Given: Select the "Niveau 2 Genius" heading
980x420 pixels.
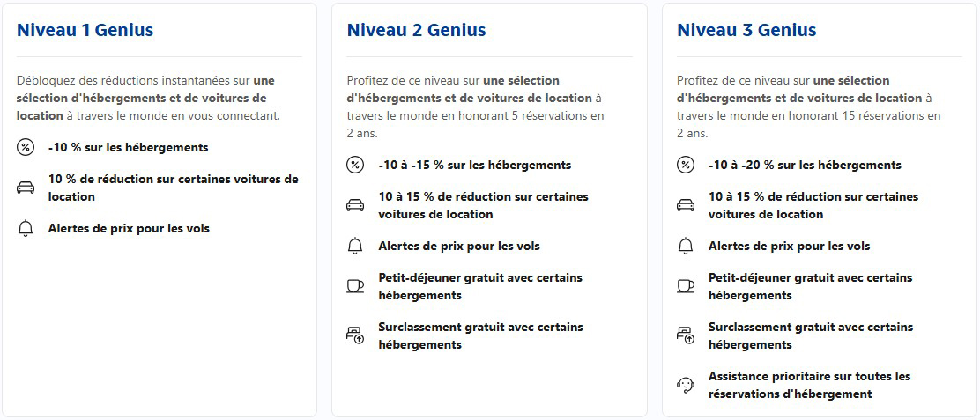Looking at the screenshot, I should [x=416, y=30].
